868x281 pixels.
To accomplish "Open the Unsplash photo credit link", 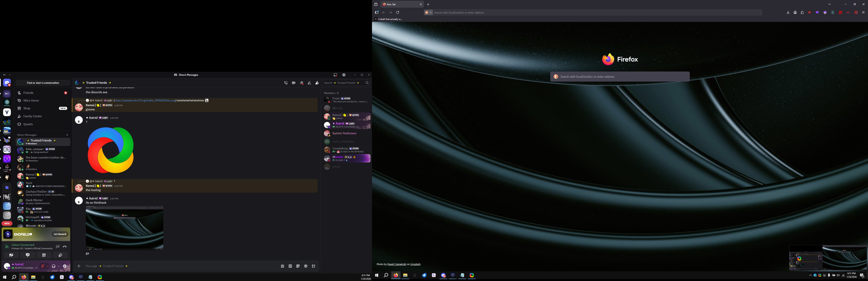I will (415, 264).
